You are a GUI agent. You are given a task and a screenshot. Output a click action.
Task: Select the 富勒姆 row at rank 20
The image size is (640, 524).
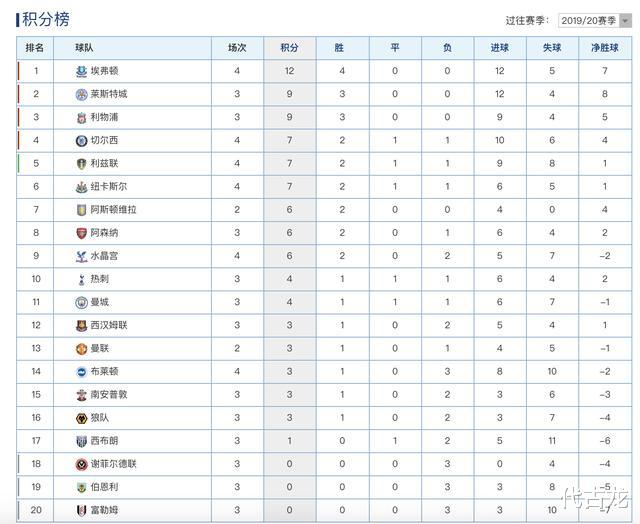(x=324, y=510)
